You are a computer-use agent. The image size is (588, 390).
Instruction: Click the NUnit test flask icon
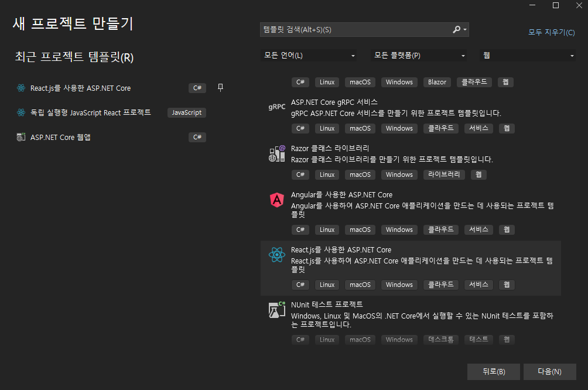tap(277, 310)
